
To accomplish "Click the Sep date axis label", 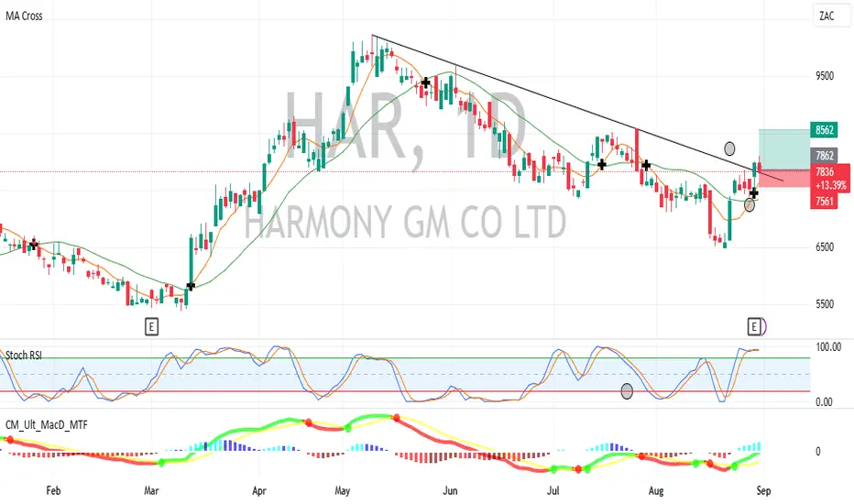I will coord(763,491).
